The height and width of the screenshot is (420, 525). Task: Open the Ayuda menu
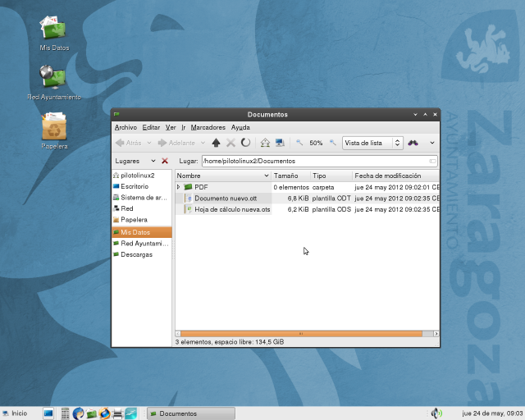click(240, 128)
